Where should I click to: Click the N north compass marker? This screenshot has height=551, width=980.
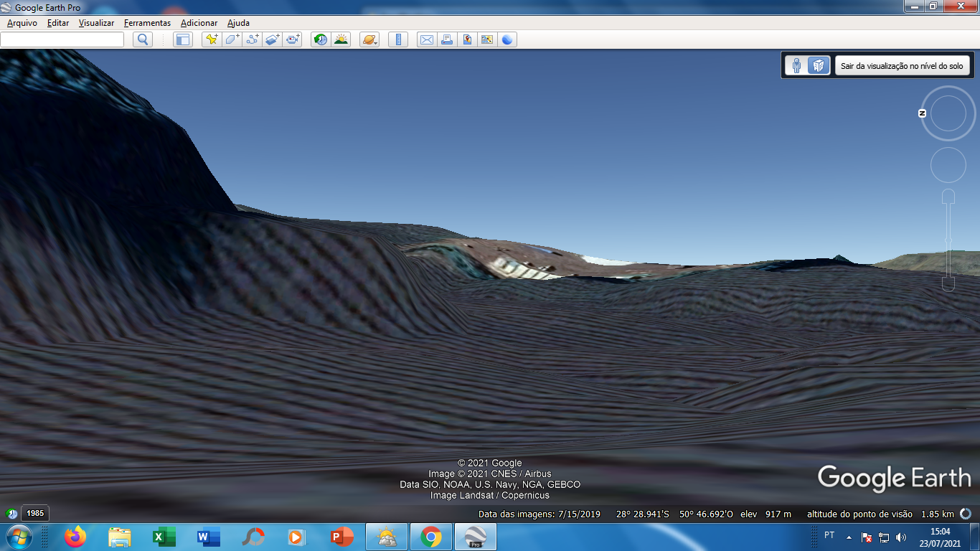(923, 113)
